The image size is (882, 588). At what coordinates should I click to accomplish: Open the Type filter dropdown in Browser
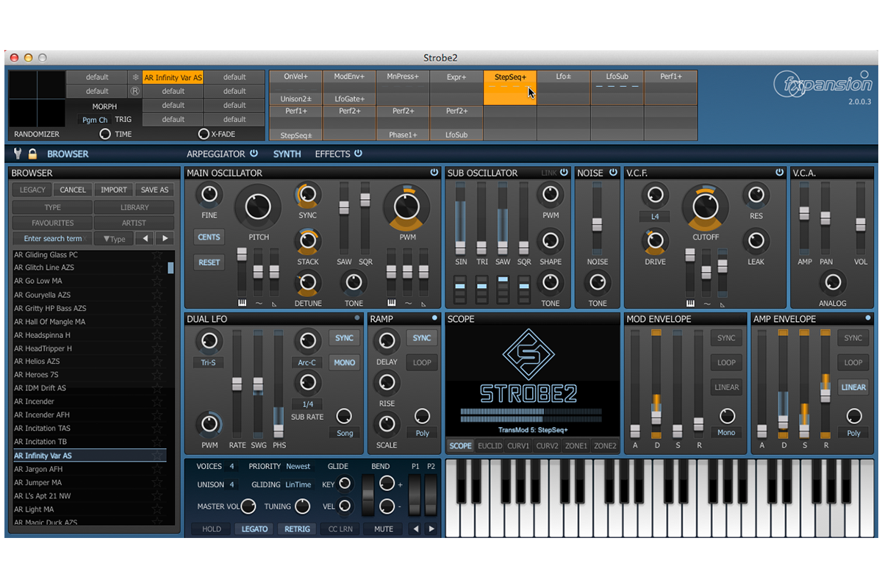coord(114,238)
